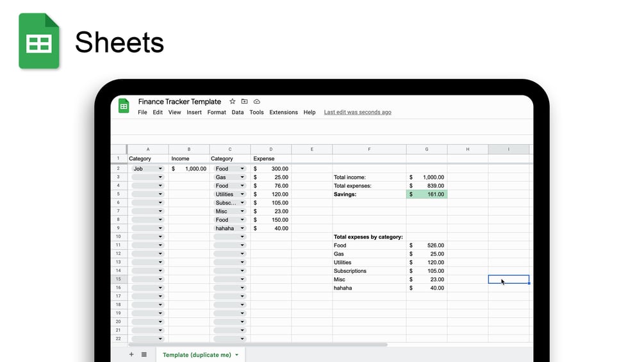Open the sheet tab options arrow
This screenshot has width=644, height=362.
click(237, 354)
